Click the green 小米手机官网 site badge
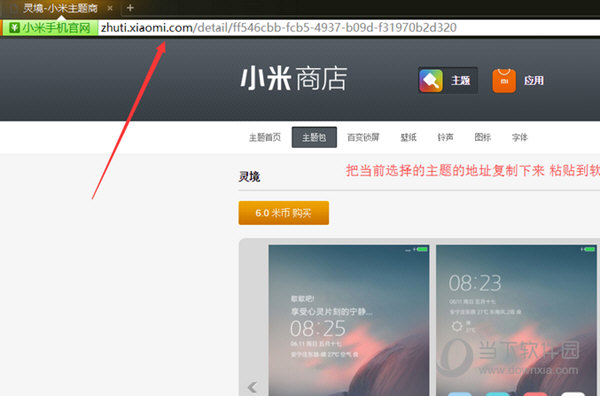600x396 pixels. click(50, 28)
